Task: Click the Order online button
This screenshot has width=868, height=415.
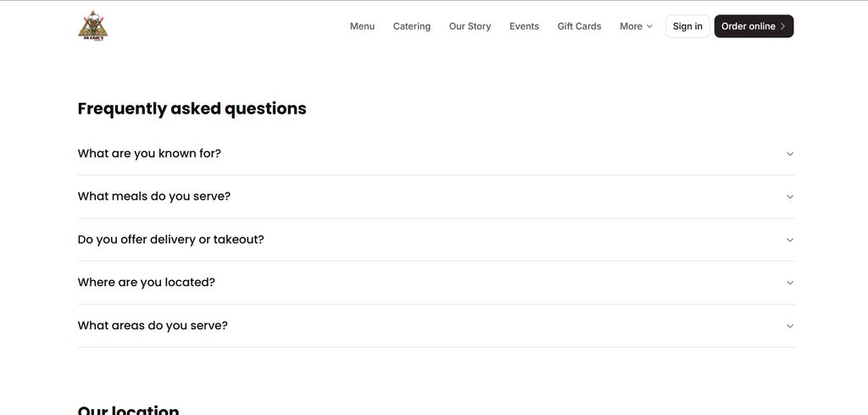Action: pos(748,26)
